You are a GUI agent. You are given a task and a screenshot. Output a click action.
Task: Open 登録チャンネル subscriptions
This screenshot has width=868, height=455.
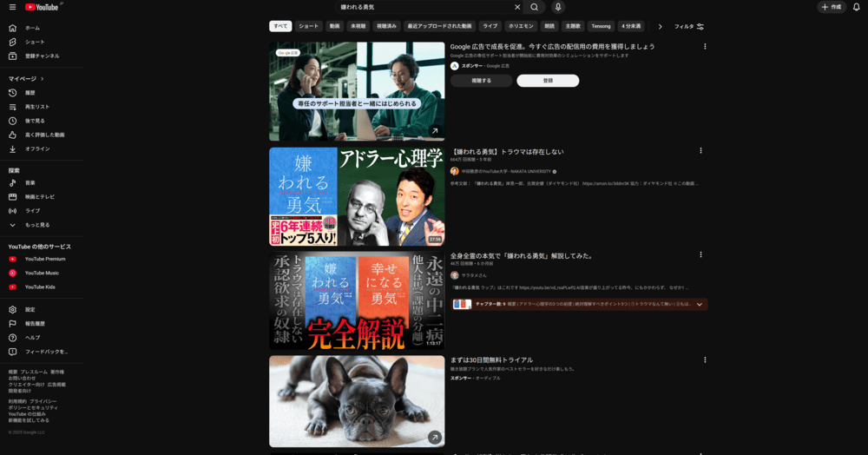(x=42, y=56)
